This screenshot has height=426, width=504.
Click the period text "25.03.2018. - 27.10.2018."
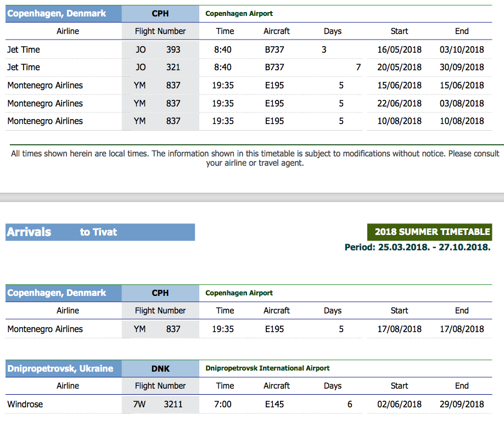434,247
